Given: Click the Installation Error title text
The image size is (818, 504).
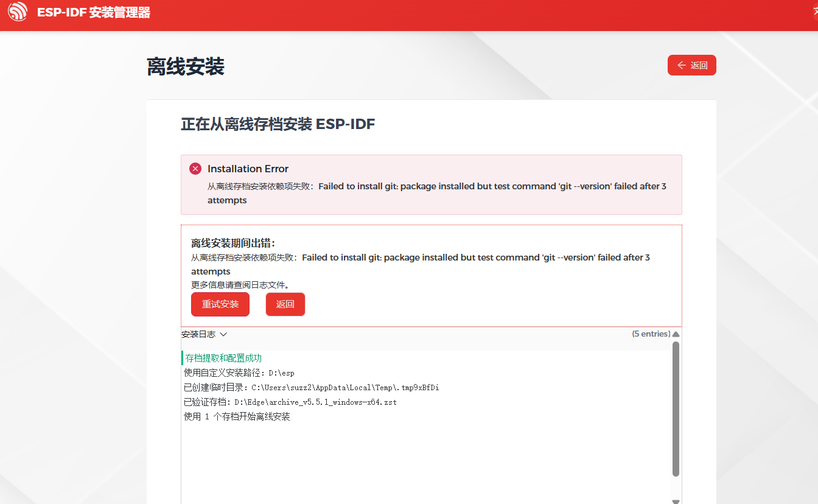Looking at the screenshot, I should point(248,169).
